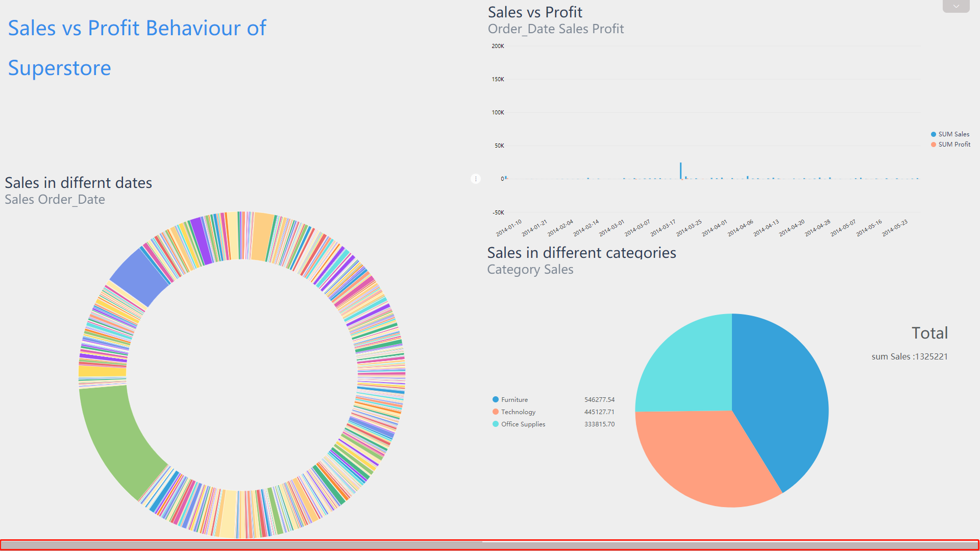Toggle Furniture legend entry

point(510,400)
